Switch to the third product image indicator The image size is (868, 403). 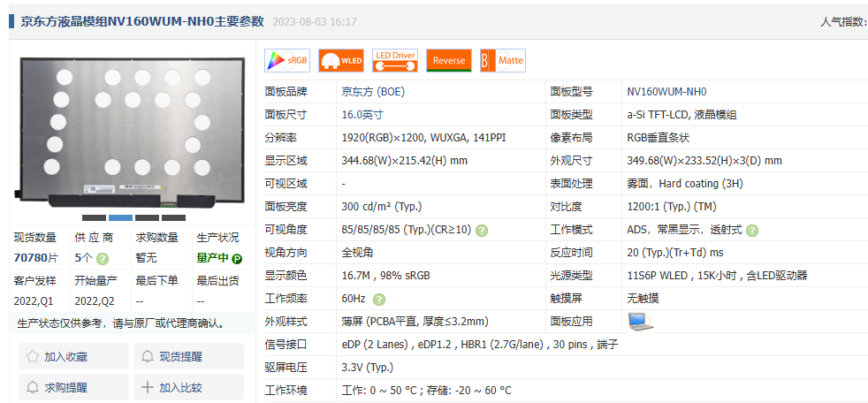point(148,217)
